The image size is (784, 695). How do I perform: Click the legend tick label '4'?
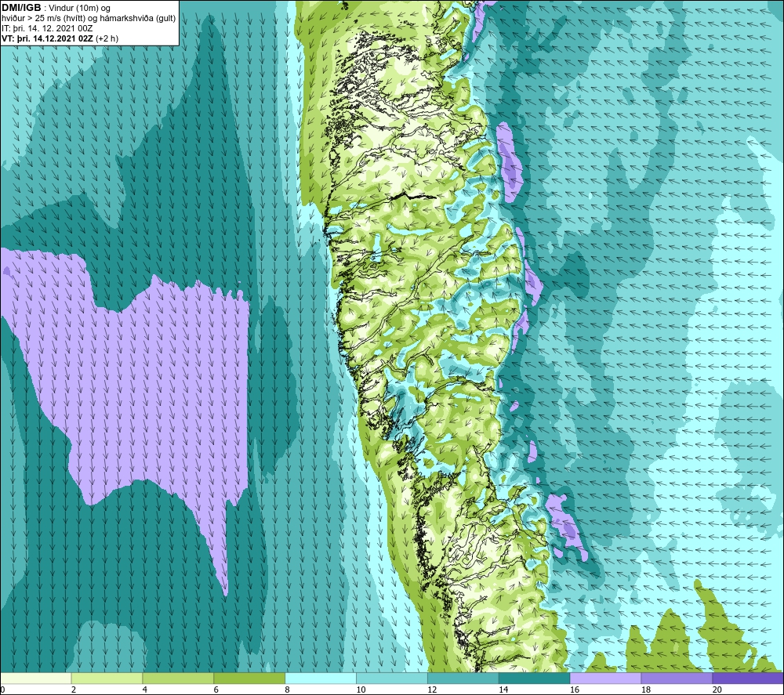coord(145,690)
